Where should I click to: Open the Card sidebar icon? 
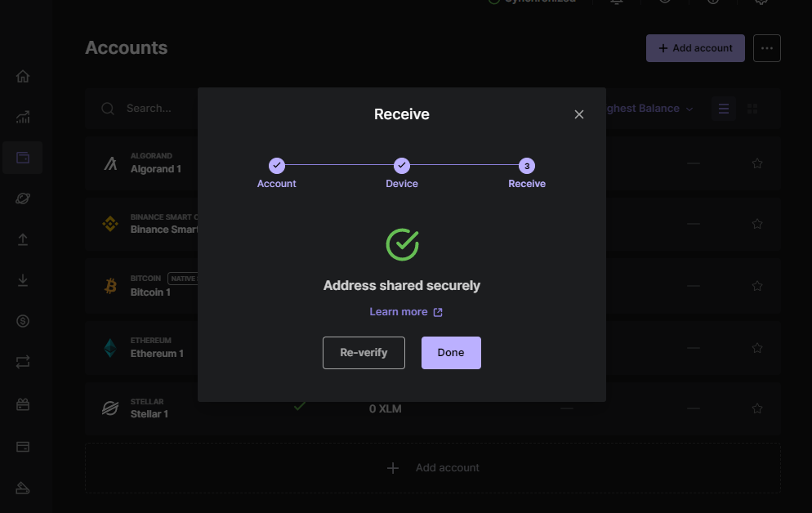pos(23,447)
